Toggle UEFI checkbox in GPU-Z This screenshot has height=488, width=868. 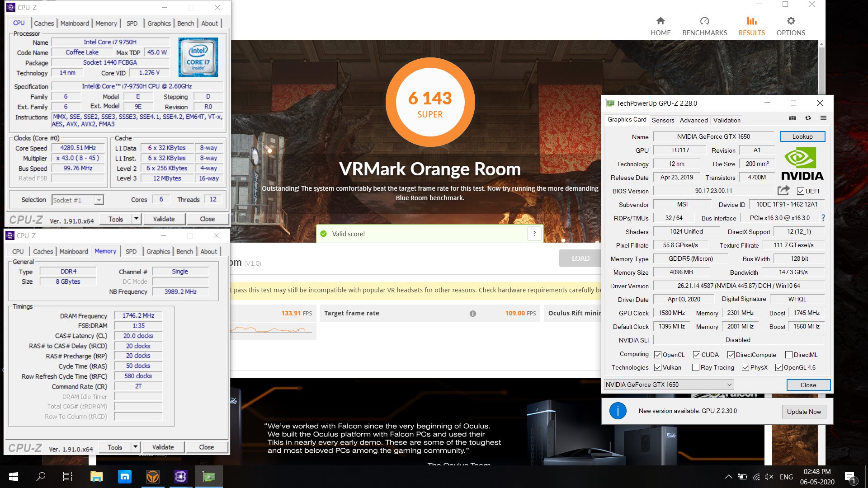click(800, 191)
